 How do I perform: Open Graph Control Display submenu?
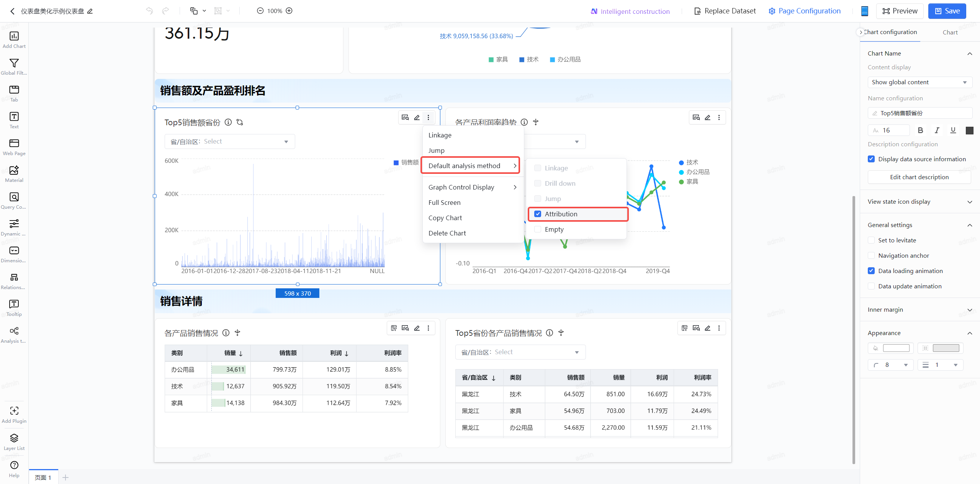(473, 187)
